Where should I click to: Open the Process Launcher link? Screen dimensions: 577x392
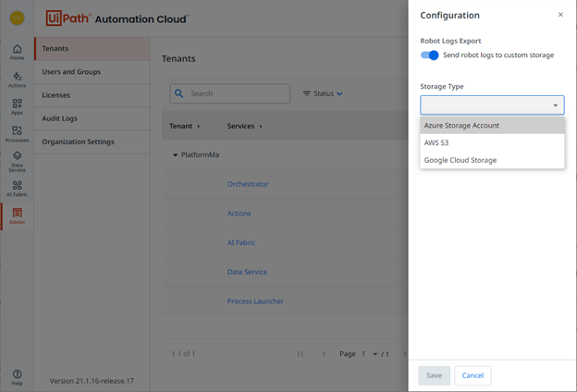click(255, 301)
